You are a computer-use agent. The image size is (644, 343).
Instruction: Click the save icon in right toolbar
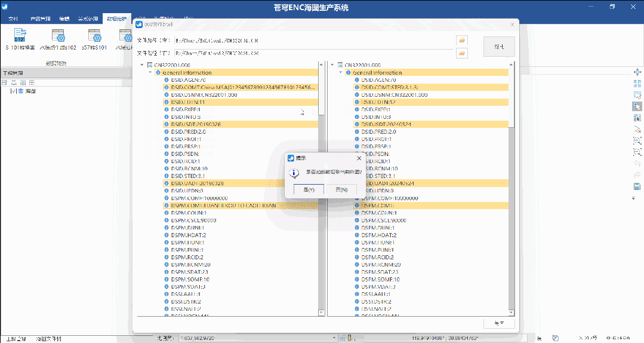(x=637, y=186)
